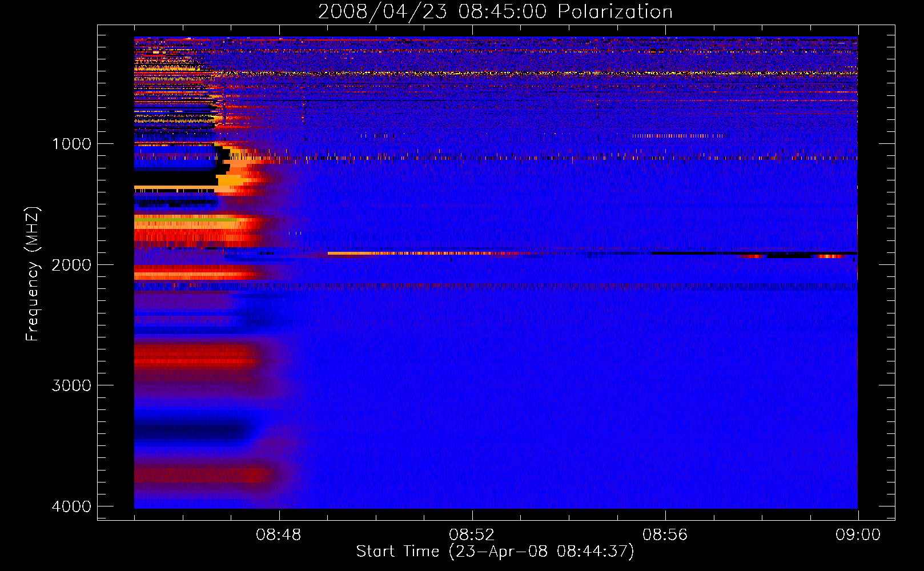Click the plot title '2008/04/23 08:45:00 Polarization'
Screen dimensions: 924x571
click(495, 11)
